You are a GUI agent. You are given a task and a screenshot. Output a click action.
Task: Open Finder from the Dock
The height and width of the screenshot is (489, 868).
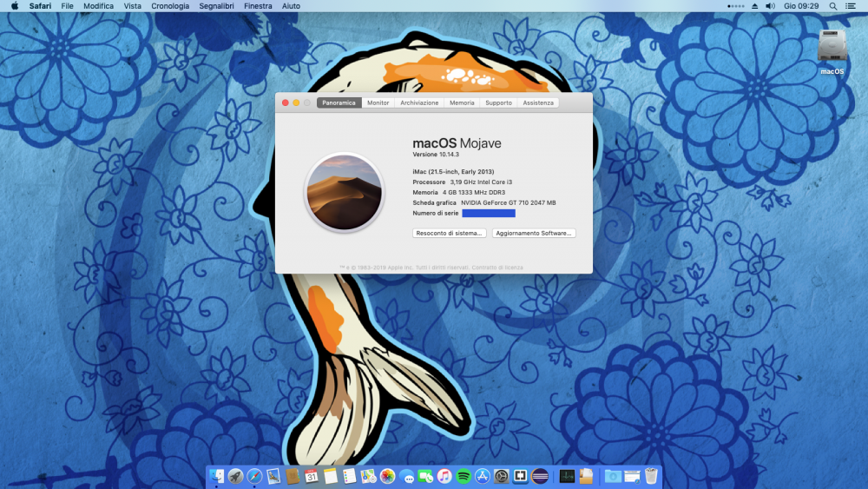click(216, 476)
